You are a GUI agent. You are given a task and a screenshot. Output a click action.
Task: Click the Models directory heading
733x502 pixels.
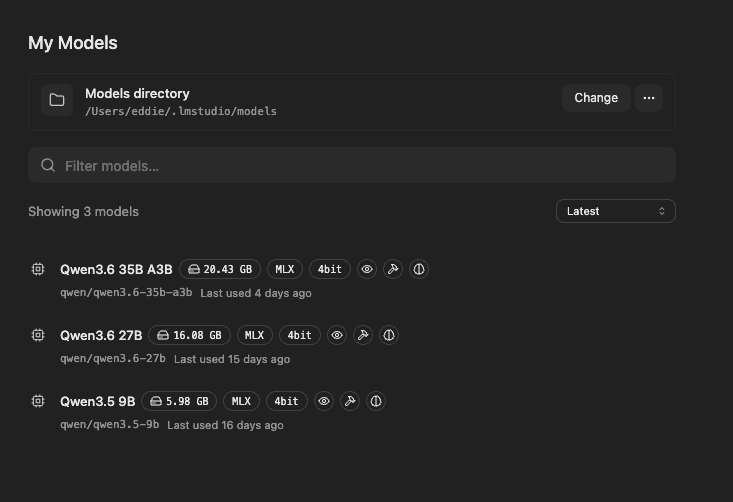point(137,93)
